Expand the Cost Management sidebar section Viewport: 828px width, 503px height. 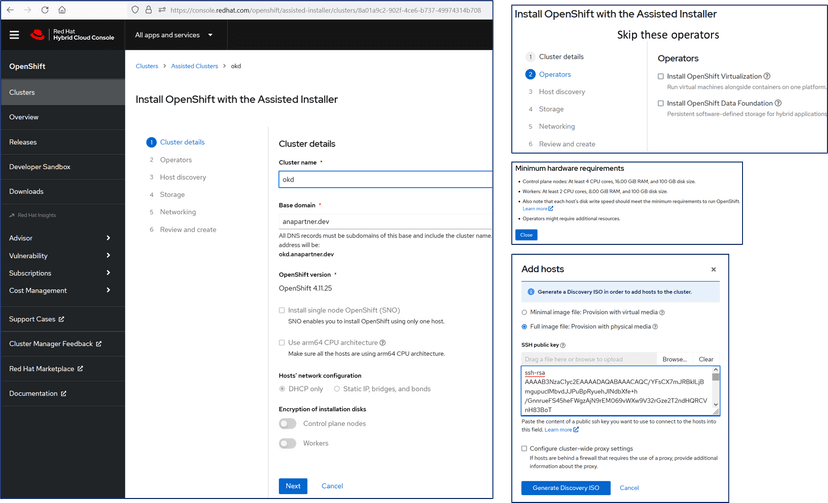[x=62, y=291]
